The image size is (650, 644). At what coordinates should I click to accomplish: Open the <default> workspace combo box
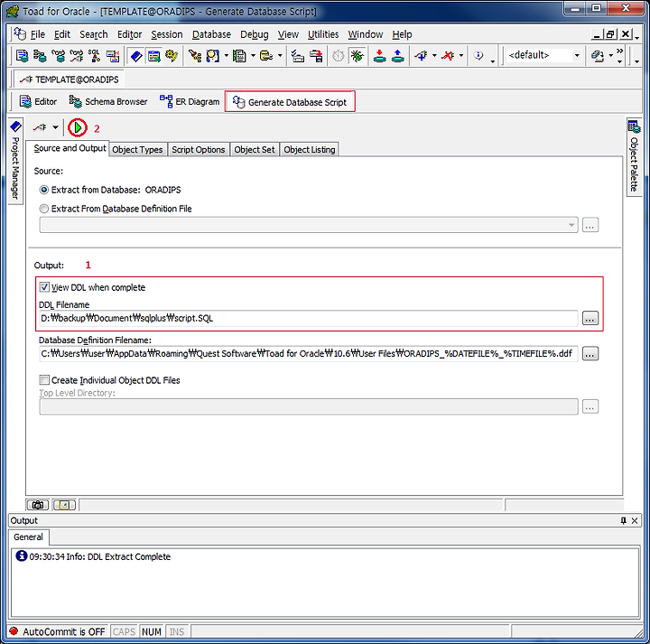tap(543, 55)
